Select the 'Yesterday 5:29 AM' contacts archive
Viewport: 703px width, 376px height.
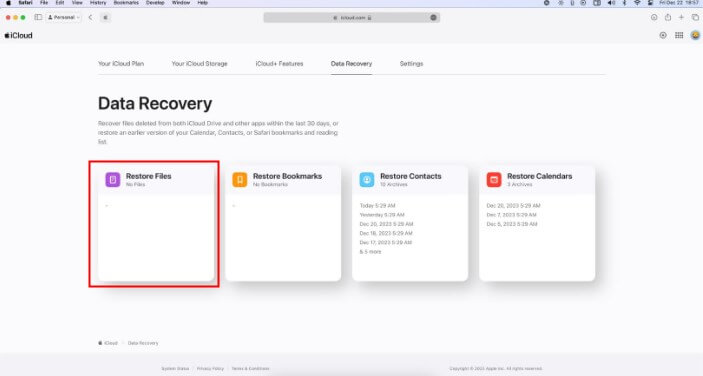click(382, 215)
